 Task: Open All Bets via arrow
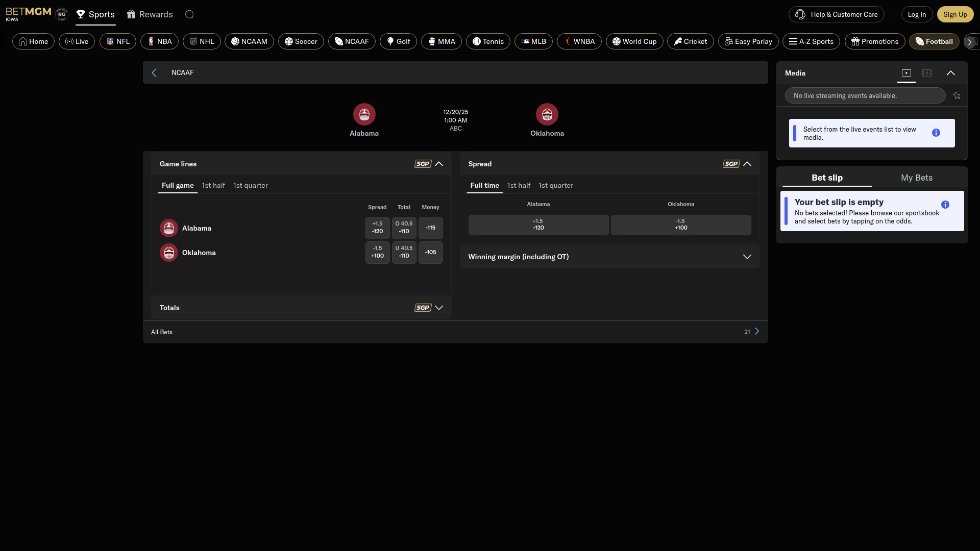757,332
